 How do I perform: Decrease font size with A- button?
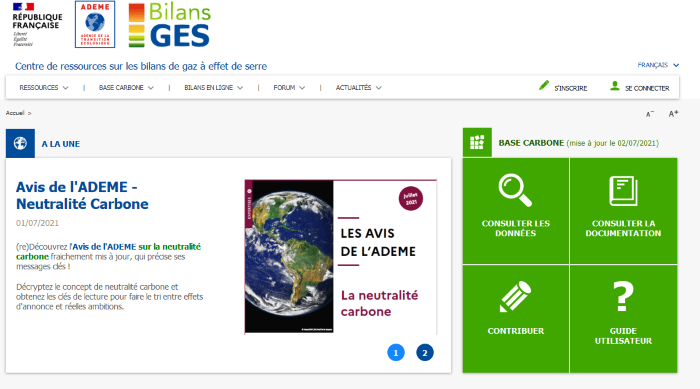coord(650,114)
